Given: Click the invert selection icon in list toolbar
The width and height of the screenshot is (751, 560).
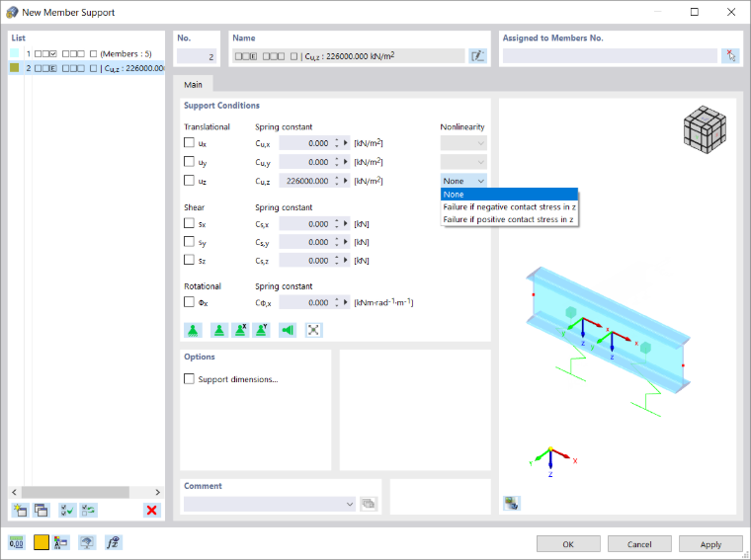Looking at the screenshot, I should [x=89, y=510].
